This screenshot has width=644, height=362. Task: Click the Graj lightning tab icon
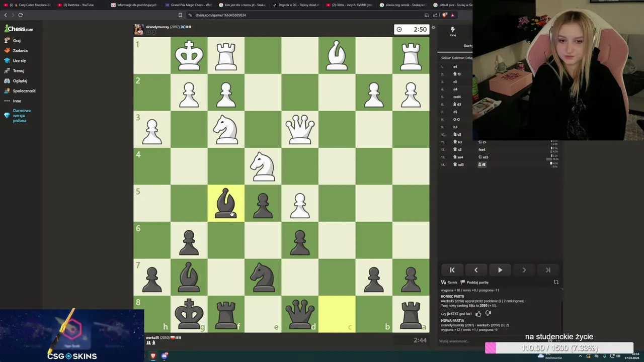(453, 31)
